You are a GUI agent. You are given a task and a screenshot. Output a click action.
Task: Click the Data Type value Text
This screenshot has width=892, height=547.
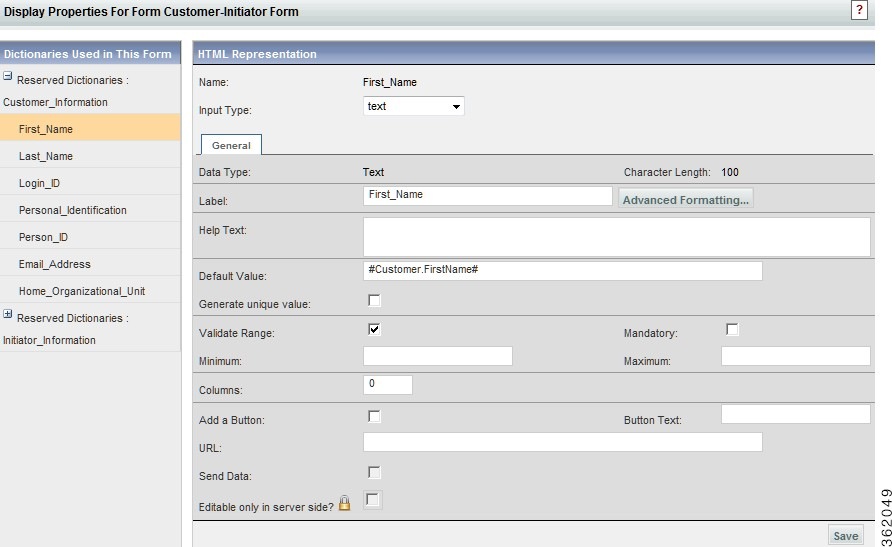[x=373, y=172]
